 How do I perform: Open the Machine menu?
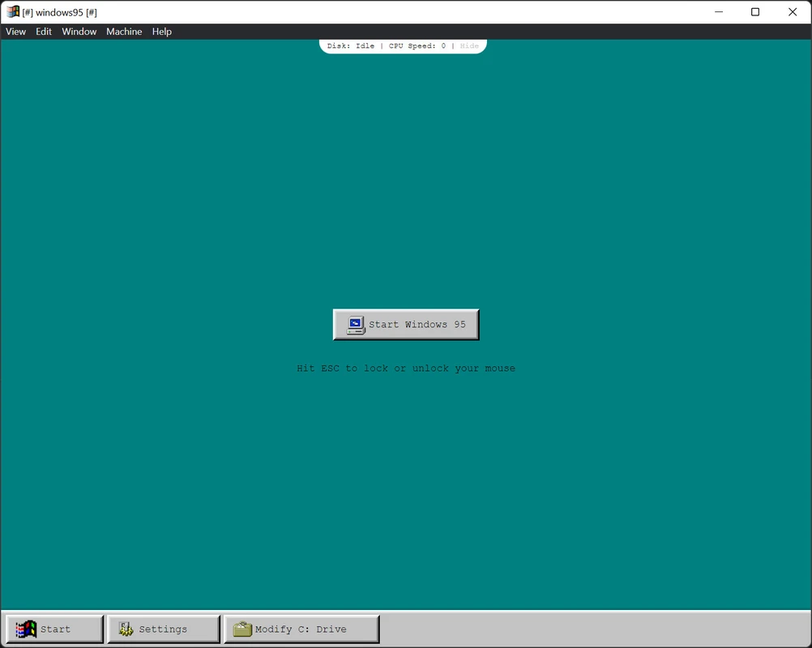coord(124,32)
